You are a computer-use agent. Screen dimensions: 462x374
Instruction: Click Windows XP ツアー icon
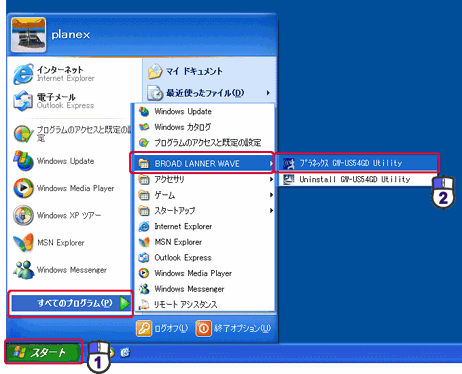tap(23, 215)
